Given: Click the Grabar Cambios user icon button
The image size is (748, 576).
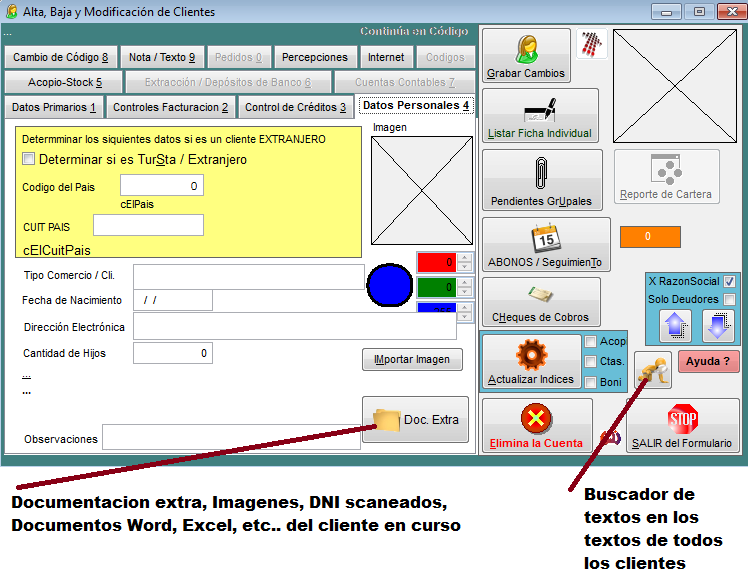Looking at the screenshot, I should 526,57.
